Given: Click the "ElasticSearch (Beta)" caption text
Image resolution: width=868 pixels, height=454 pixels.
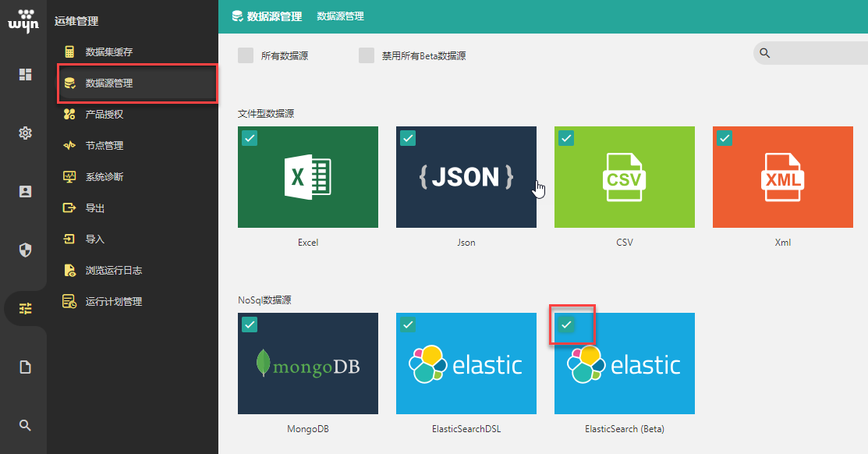Looking at the screenshot, I should (625, 429).
